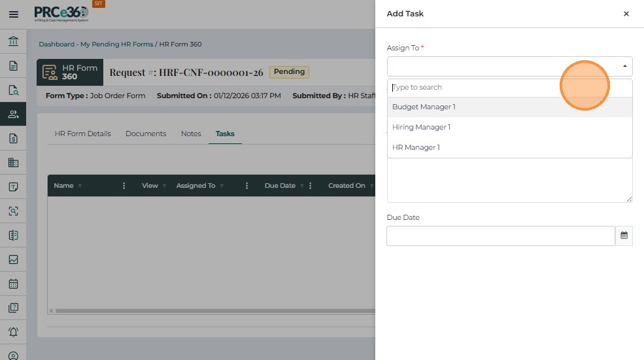This screenshot has width=644, height=360.
Task: Select Hiring Manager 1 option
Action: 510,127
